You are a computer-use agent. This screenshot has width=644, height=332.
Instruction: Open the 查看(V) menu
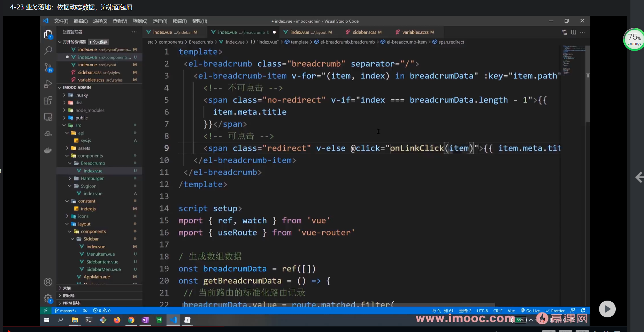(x=120, y=21)
